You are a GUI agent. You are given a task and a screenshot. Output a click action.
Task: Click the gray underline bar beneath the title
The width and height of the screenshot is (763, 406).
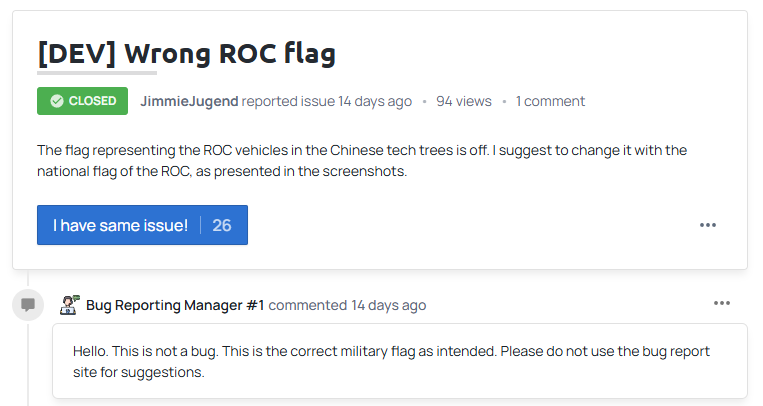pos(97,72)
